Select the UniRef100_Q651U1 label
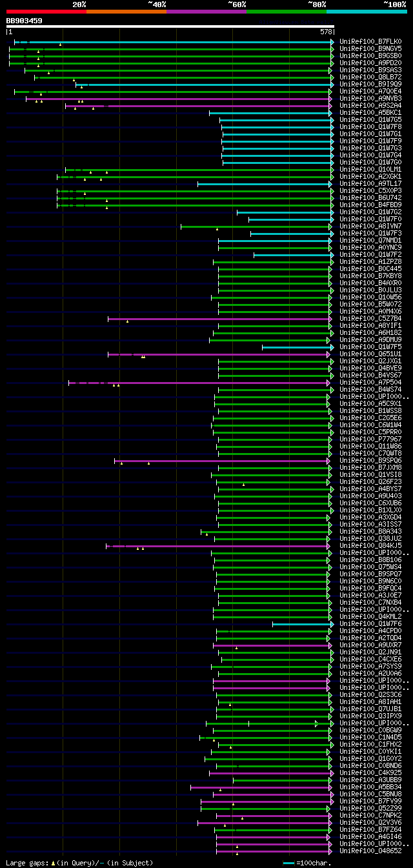The height and width of the screenshot is (868, 413). coord(370,354)
